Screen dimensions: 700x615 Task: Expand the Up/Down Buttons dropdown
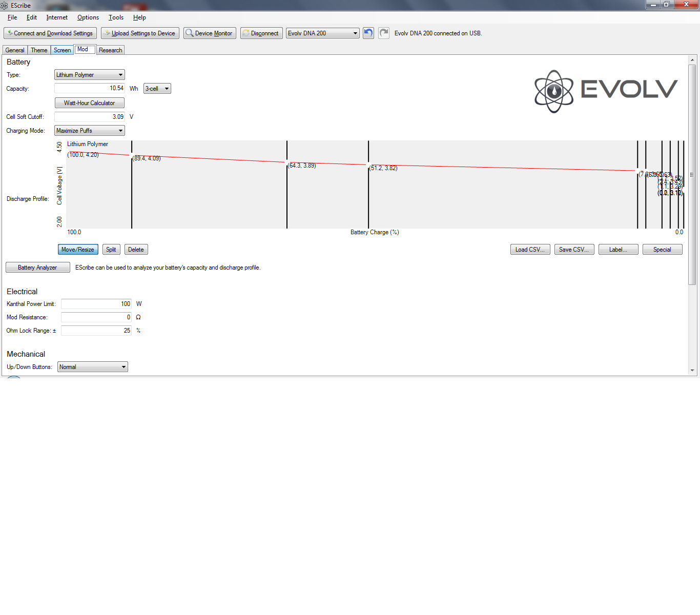[x=92, y=367]
